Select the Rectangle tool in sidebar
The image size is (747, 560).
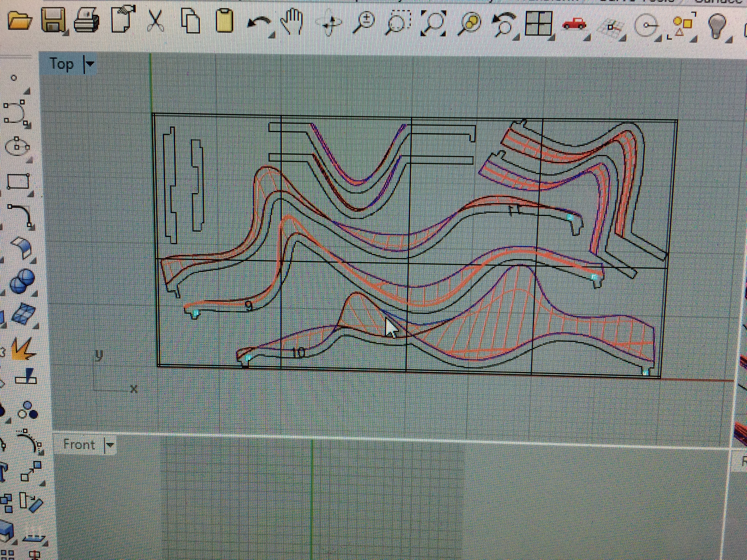tap(18, 182)
